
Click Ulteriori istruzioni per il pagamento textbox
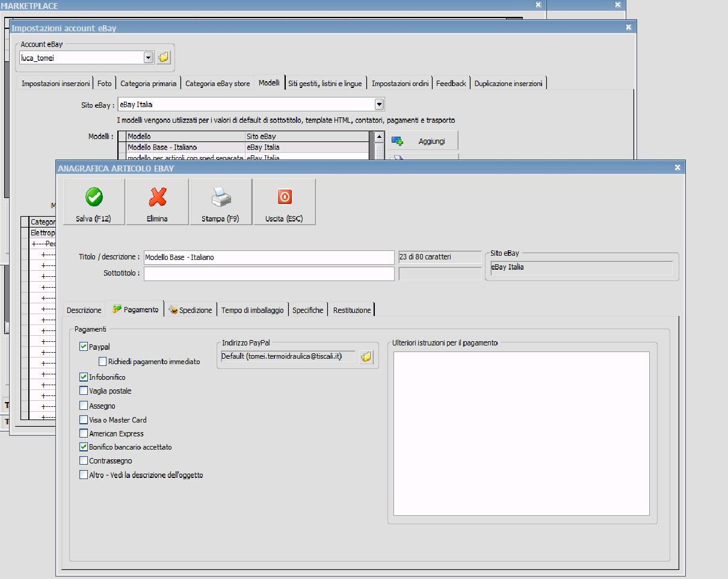[522, 433]
